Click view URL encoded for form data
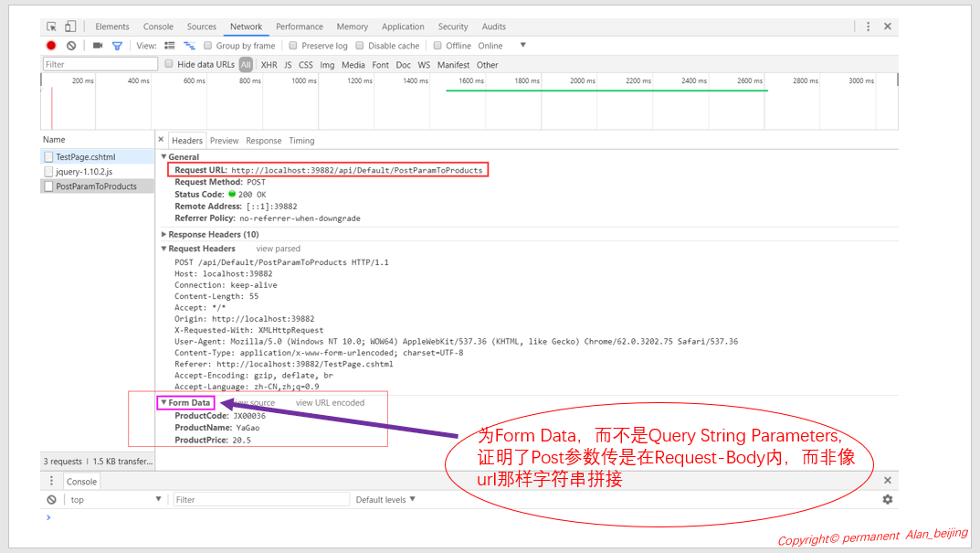This screenshot has height=553, width=980. 330,402
